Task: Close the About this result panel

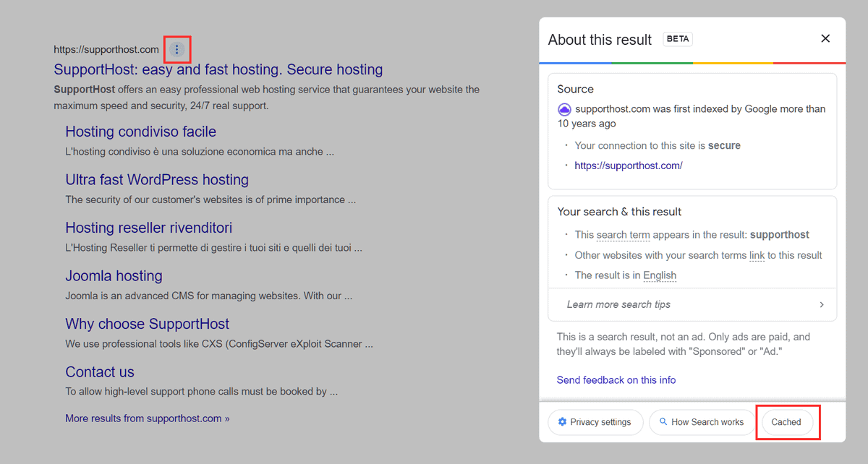Action: [825, 38]
